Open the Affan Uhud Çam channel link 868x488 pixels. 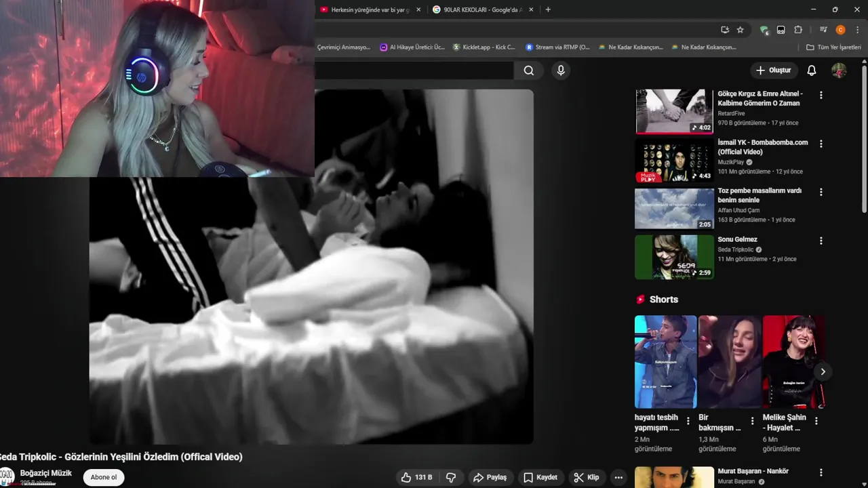[738, 210]
